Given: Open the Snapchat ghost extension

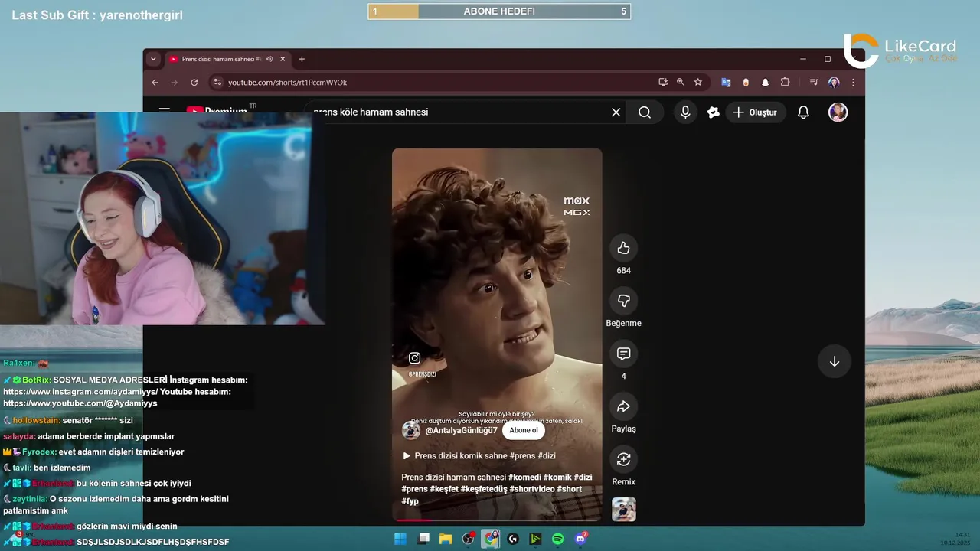Looking at the screenshot, I should [x=765, y=82].
